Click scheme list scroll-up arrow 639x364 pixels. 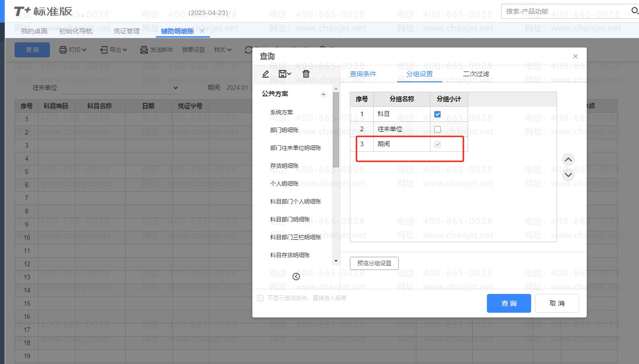click(x=336, y=88)
